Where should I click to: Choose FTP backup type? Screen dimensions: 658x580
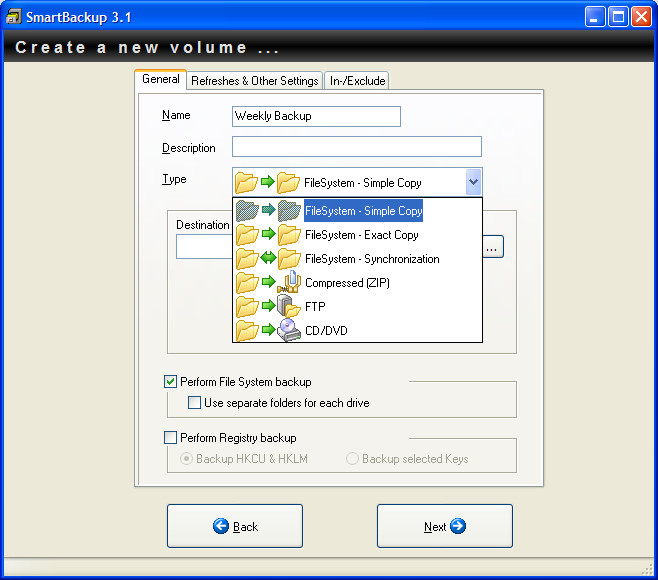point(357,306)
